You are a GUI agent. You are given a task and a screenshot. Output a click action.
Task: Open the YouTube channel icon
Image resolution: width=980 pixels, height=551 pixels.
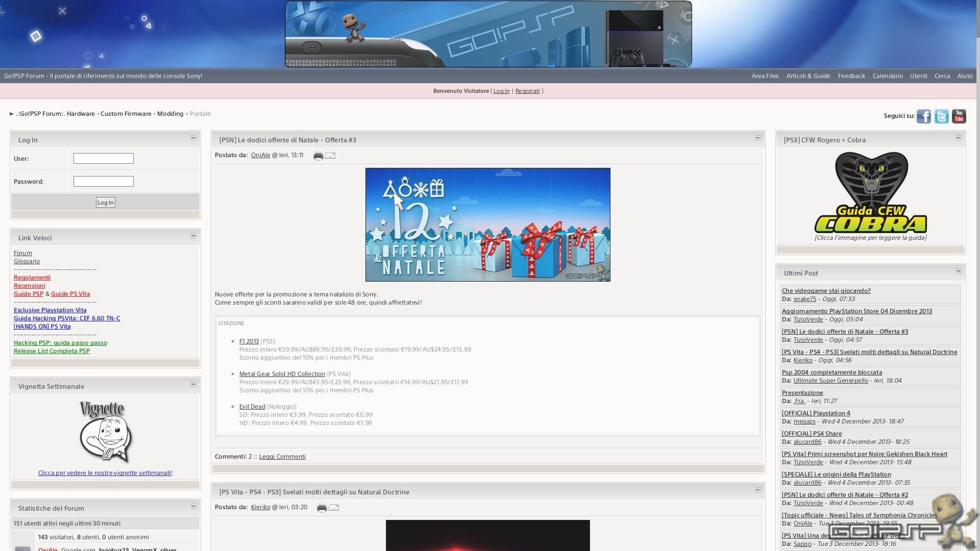[x=959, y=116]
